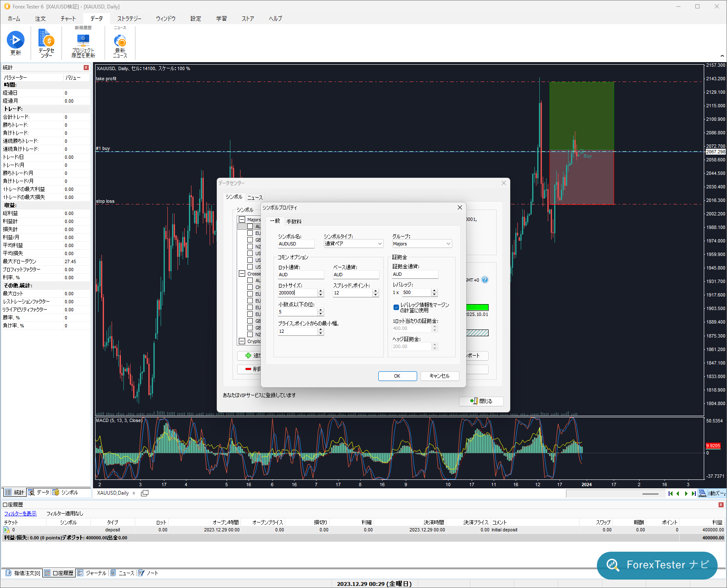This screenshot has height=588, width=727.
Task: Switch to データ tab in left panel
Action: point(39,493)
